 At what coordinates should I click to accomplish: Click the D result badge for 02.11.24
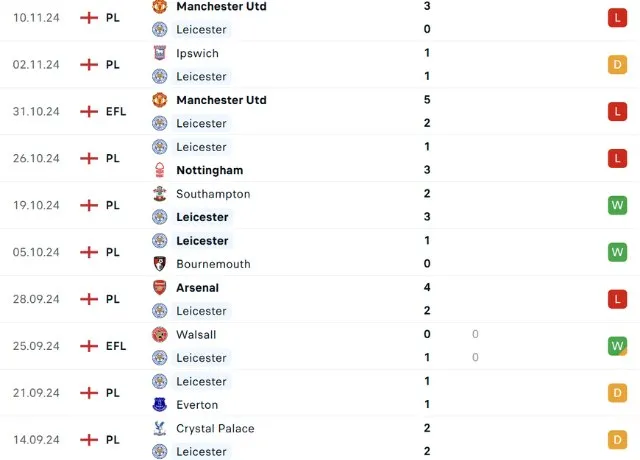click(617, 65)
